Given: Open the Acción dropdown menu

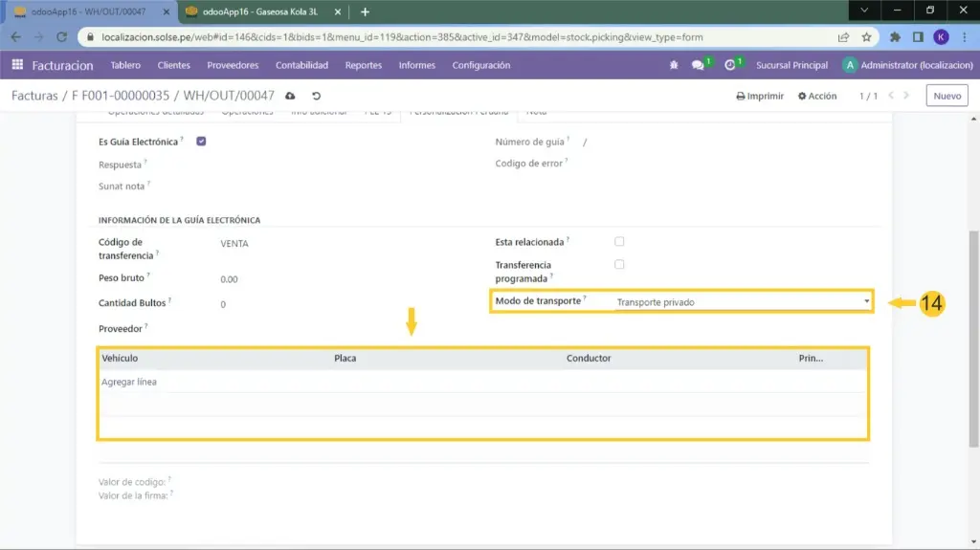Looking at the screenshot, I should click(817, 97).
